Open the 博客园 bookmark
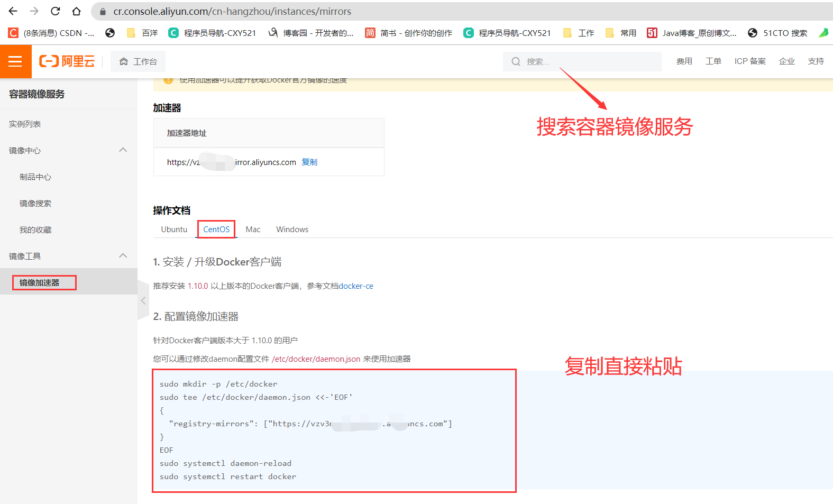The width and height of the screenshot is (833, 504). point(311,33)
